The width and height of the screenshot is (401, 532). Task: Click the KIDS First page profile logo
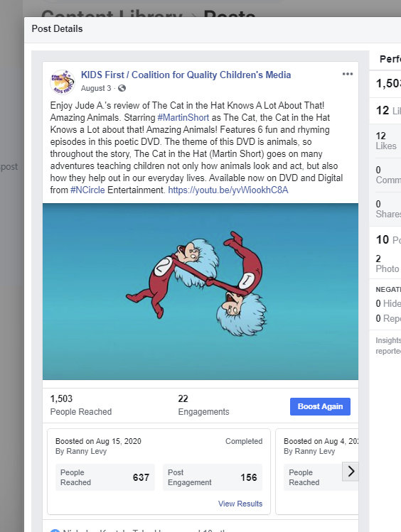click(63, 82)
